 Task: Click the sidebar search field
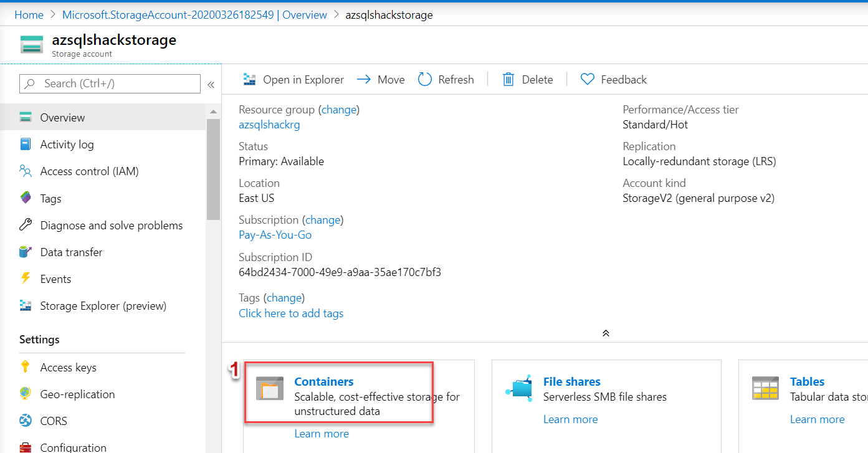pos(109,83)
